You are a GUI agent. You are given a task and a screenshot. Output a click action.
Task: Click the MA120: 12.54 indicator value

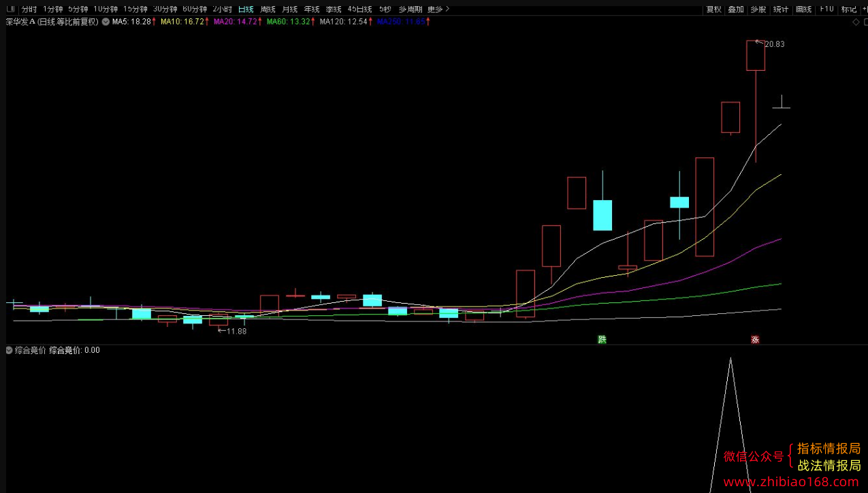(344, 22)
